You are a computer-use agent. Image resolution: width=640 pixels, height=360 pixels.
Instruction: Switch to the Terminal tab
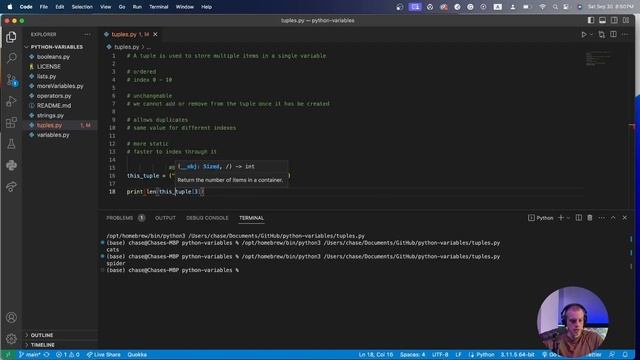click(251, 218)
